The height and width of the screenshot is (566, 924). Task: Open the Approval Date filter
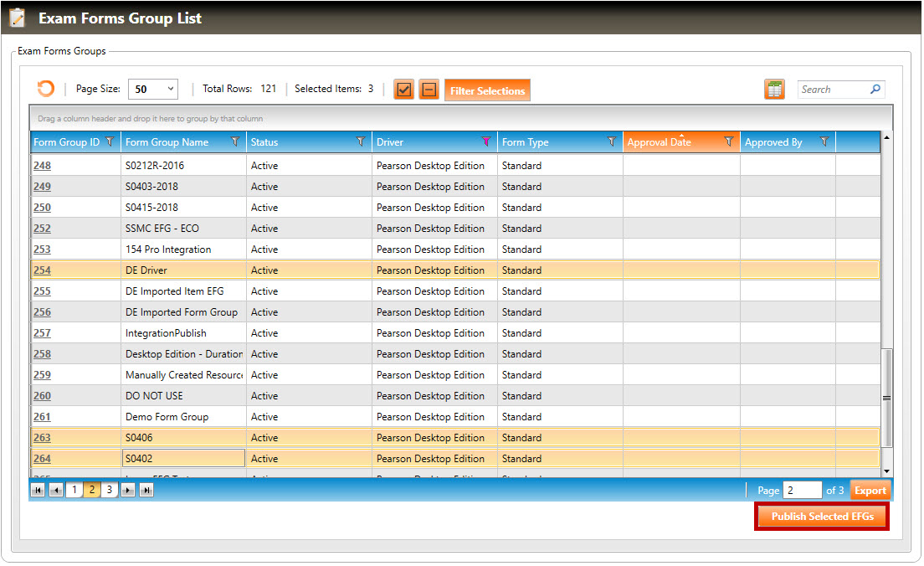(x=729, y=142)
